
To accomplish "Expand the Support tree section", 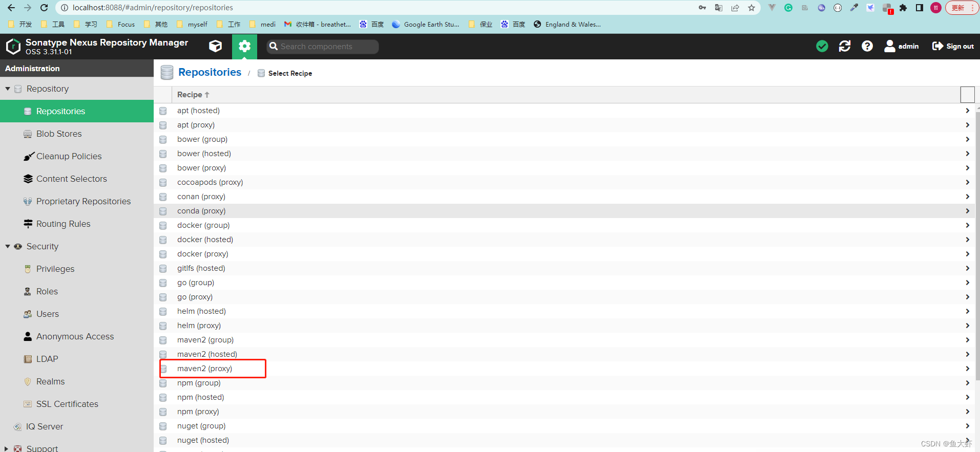I will click(7, 448).
